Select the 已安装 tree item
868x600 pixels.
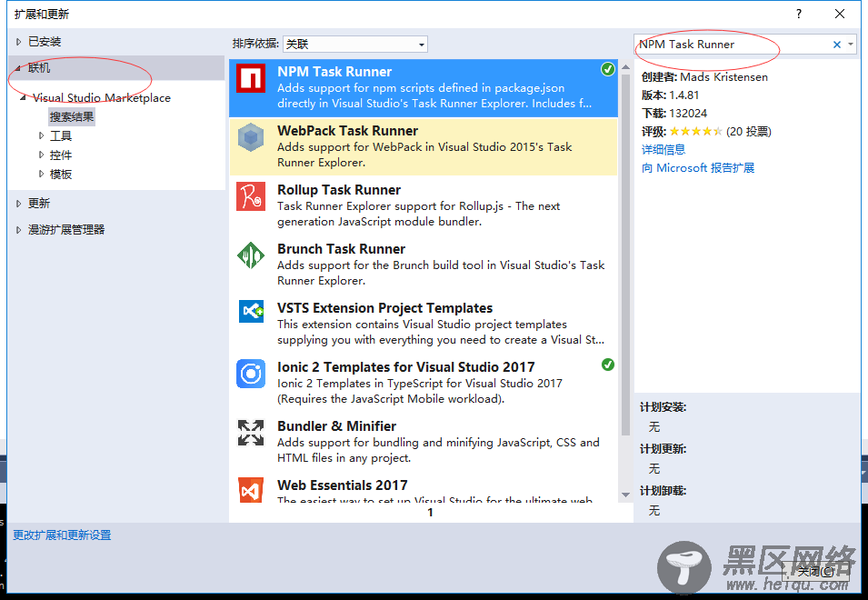pyautogui.click(x=45, y=42)
